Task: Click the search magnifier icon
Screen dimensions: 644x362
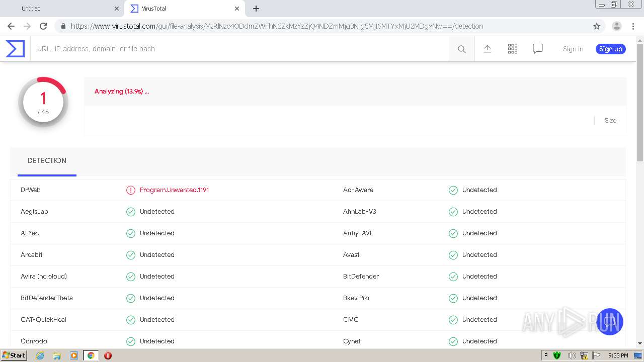Action: (x=461, y=49)
